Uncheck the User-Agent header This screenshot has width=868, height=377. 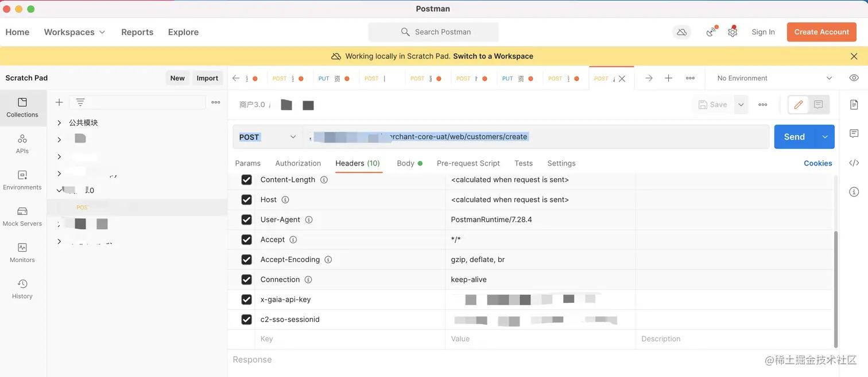(247, 220)
